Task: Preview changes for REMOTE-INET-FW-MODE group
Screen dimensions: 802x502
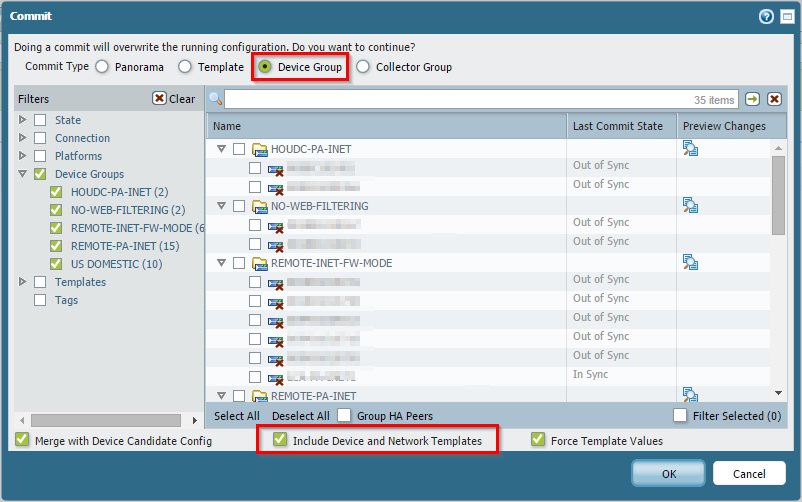Action: click(x=690, y=262)
